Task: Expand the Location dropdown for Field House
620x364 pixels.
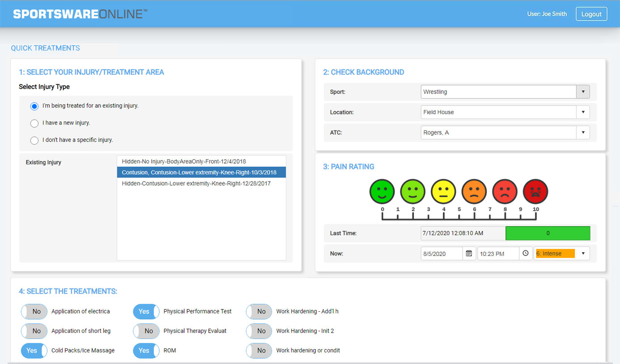Action: [583, 112]
